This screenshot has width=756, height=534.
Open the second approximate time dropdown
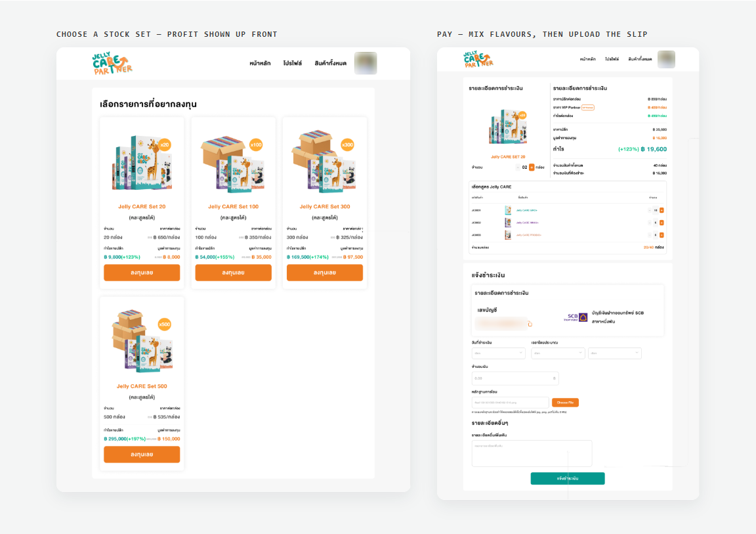[x=615, y=353]
